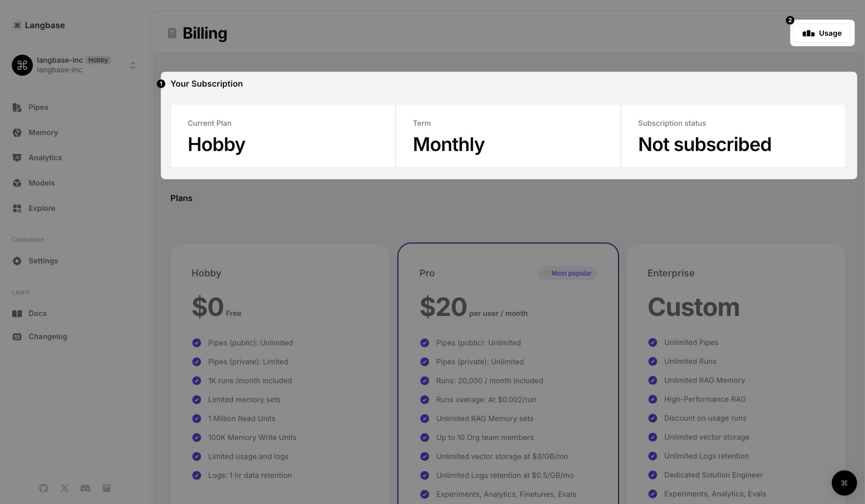Open the Discord community icon
The image size is (865, 504).
coord(85,488)
